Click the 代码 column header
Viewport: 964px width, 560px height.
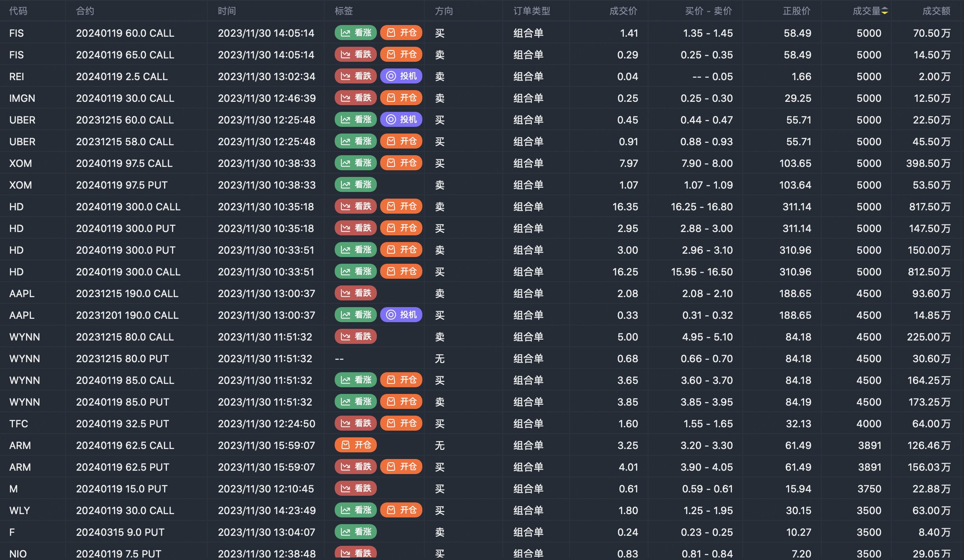click(18, 11)
